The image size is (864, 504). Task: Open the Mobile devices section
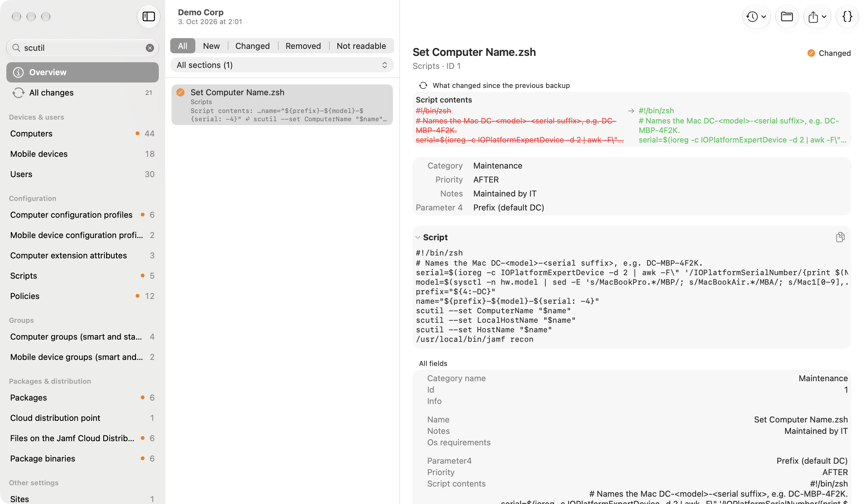point(82,154)
